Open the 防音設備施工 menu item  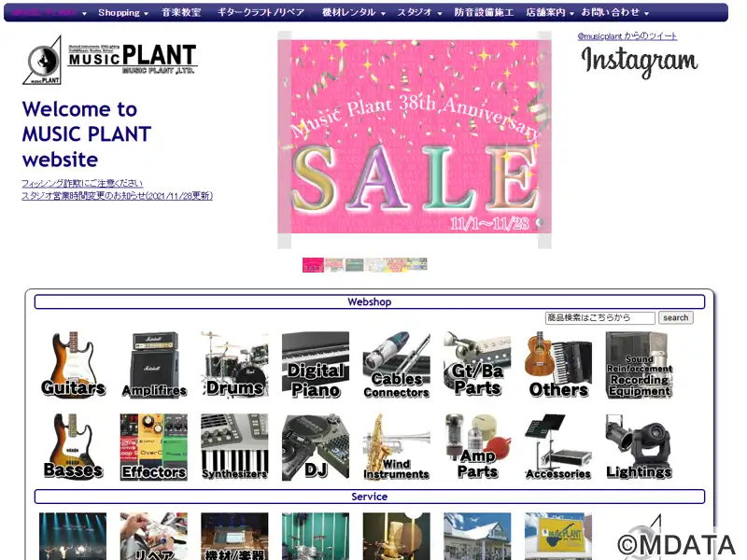tap(484, 13)
